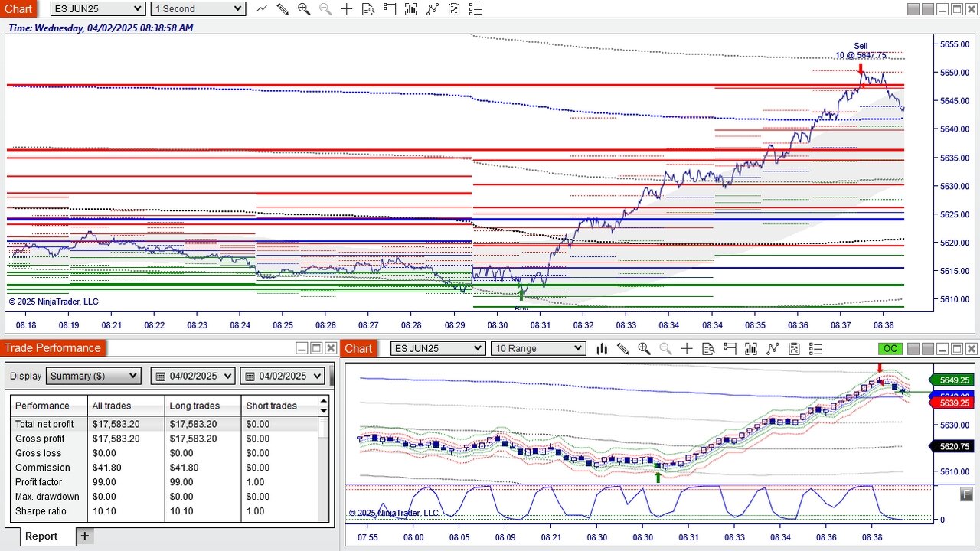Select the Gross loss row label
Image resolution: width=980 pixels, height=551 pixels.
[x=38, y=453]
